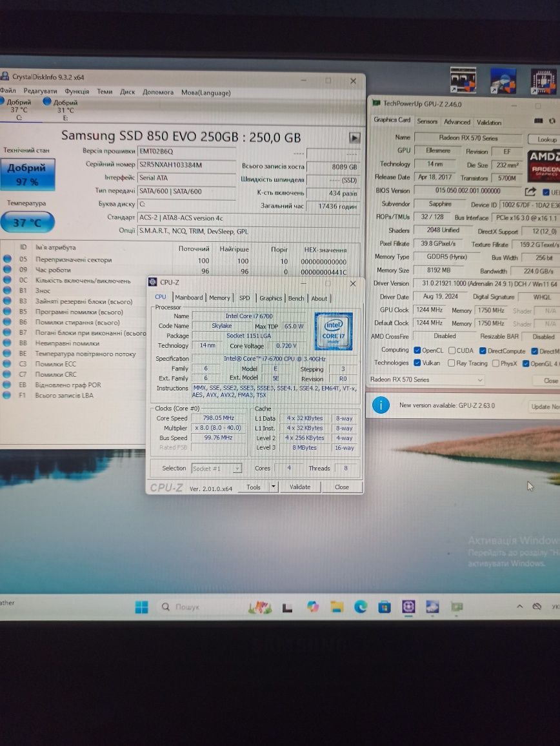Switch to the Sensors tab in GPU-Z
This screenshot has height=746, width=560.
click(427, 121)
